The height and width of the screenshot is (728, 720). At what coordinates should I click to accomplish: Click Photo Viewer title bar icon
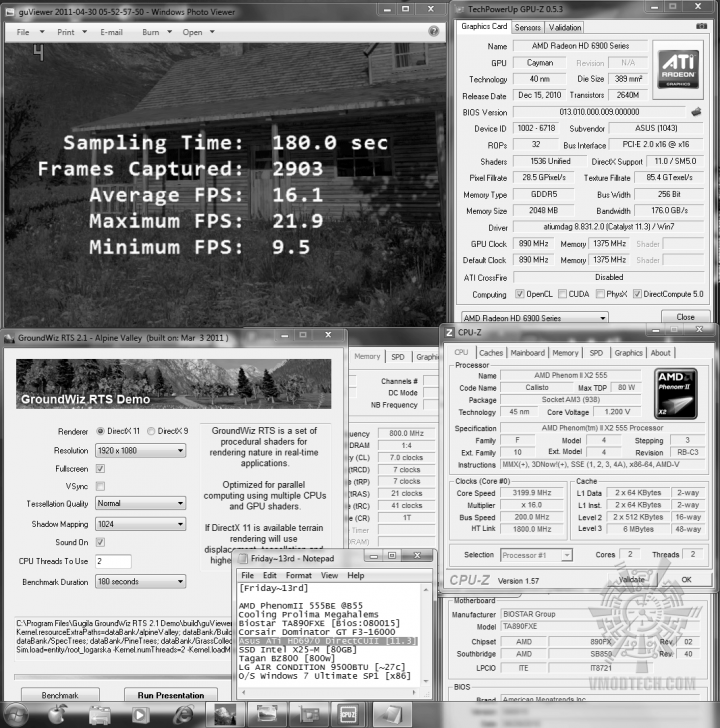(x=10, y=12)
